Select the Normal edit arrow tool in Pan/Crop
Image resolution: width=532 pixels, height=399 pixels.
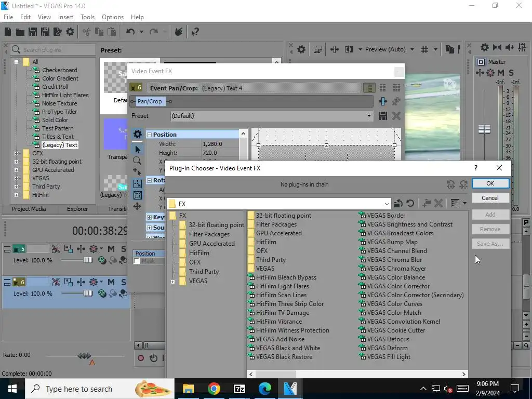tap(137, 149)
